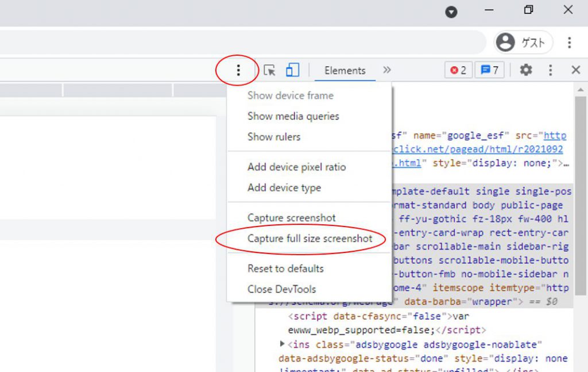Screen dimensions: 588x372
Task: Switch to the Elements tab
Action: click(345, 70)
